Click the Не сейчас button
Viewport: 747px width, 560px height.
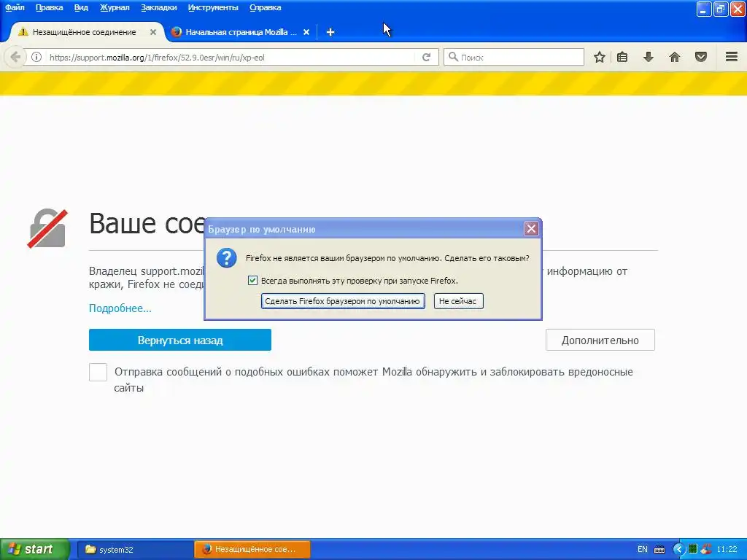point(458,301)
